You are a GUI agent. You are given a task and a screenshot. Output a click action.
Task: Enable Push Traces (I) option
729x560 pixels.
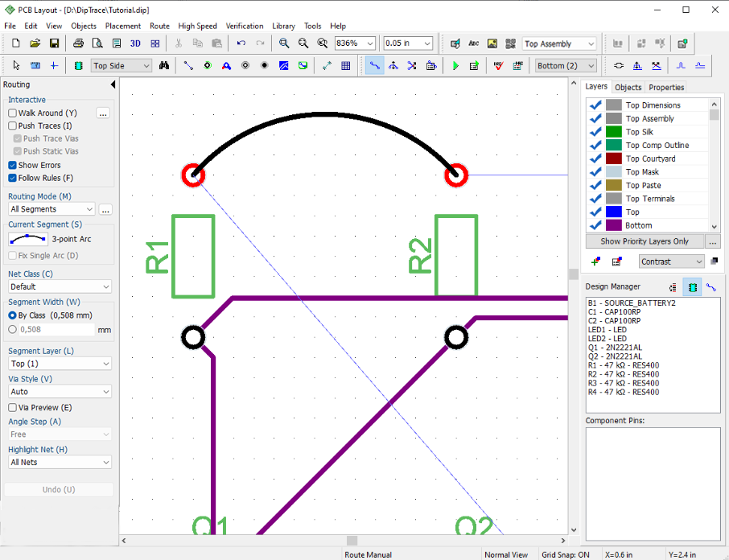click(13, 126)
